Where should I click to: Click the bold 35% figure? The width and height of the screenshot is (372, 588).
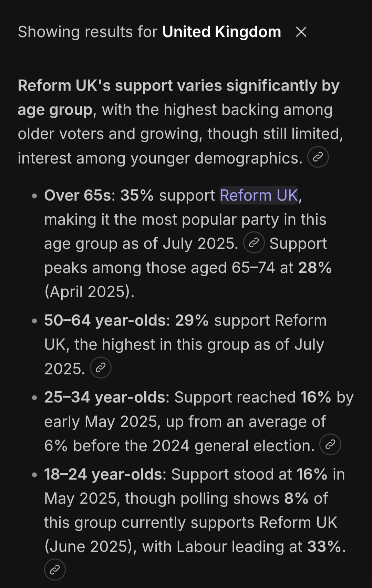(x=137, y=195)
